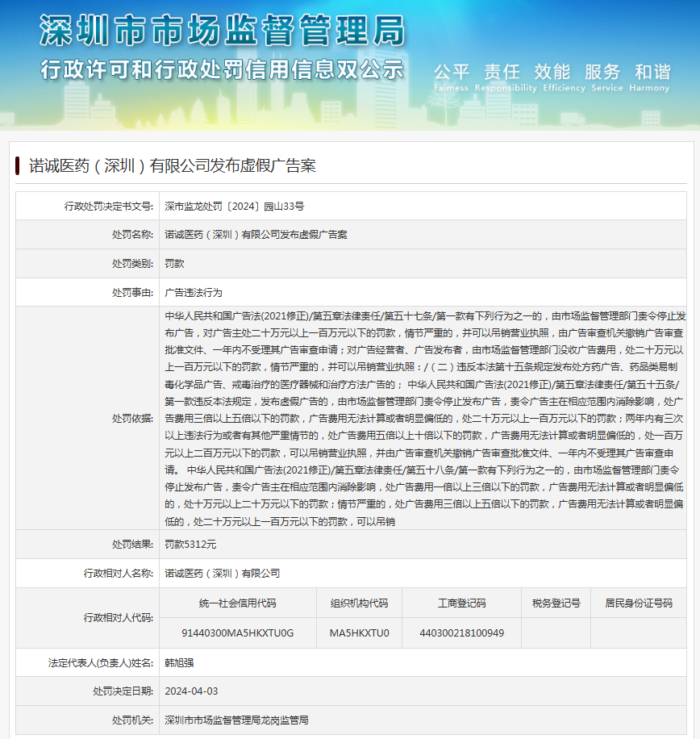The image size is (700, 739).
Task: Click the 行政处罚决定书文号 label
Action: (109, 206)
